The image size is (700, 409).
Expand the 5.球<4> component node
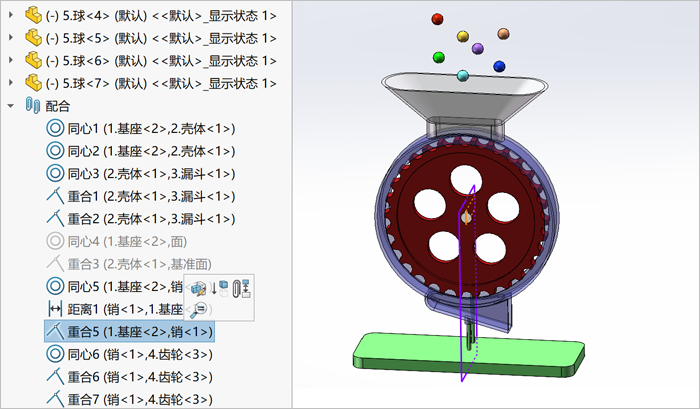(11, 15)
